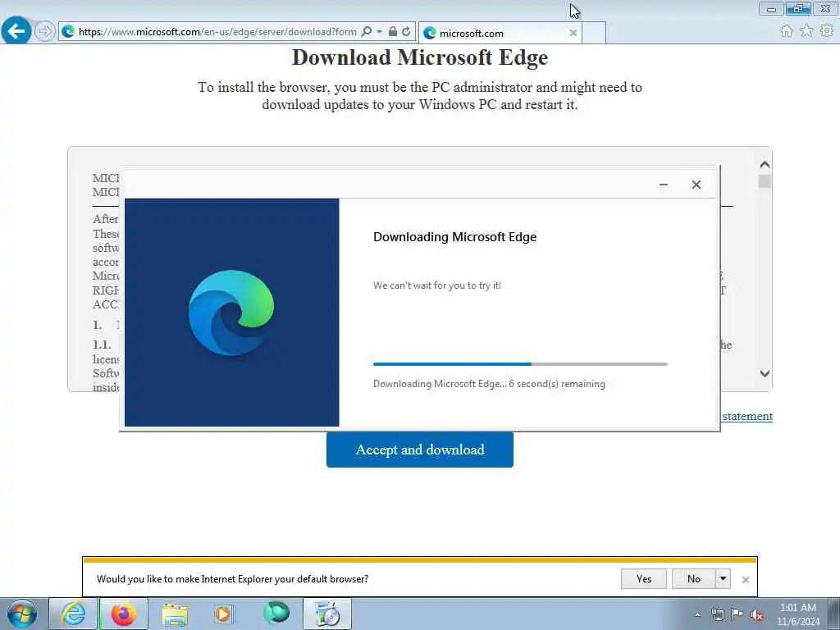840x630 pixels.
Task: Click the Accept and download button
Action: pyautogui.click(x=420, y=450)
